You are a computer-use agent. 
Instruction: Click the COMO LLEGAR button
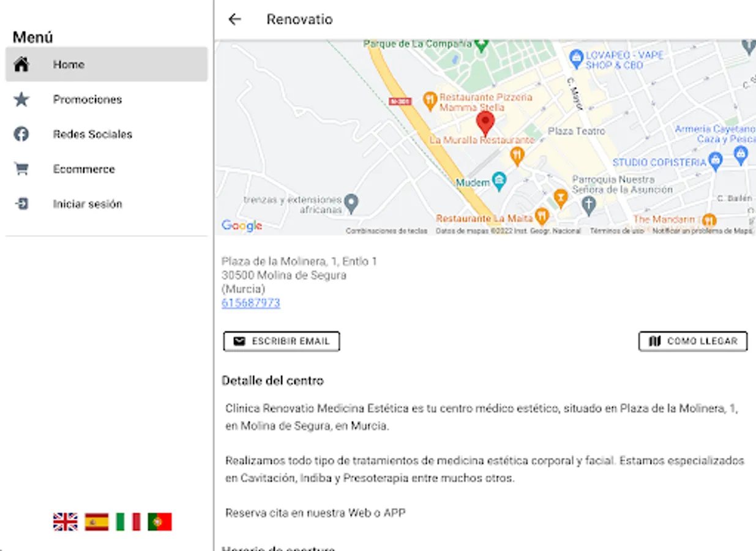coord(693,342)
